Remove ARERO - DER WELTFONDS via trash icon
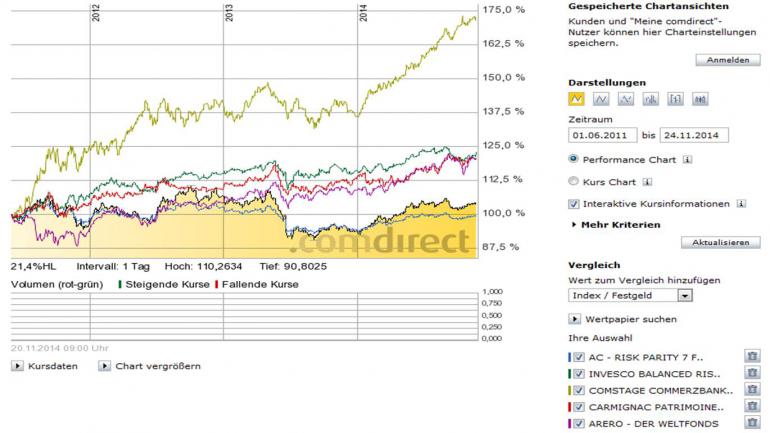770x433 pixels. click(751, 424)
